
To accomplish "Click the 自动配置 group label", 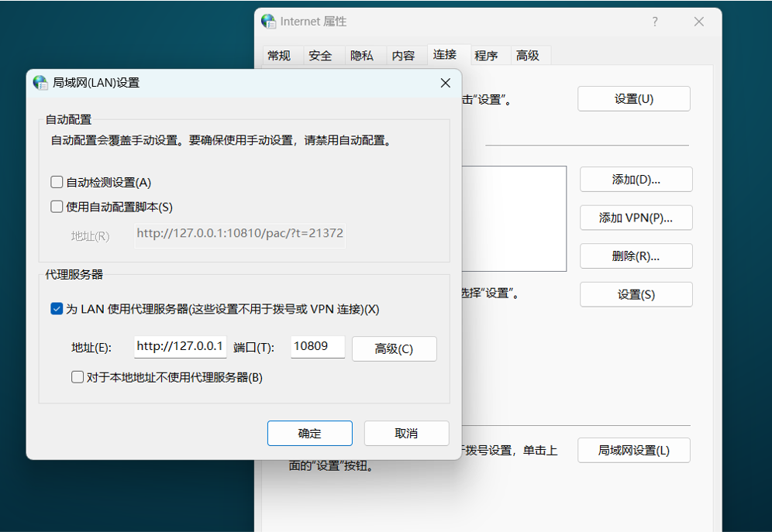I will point(68,119).
